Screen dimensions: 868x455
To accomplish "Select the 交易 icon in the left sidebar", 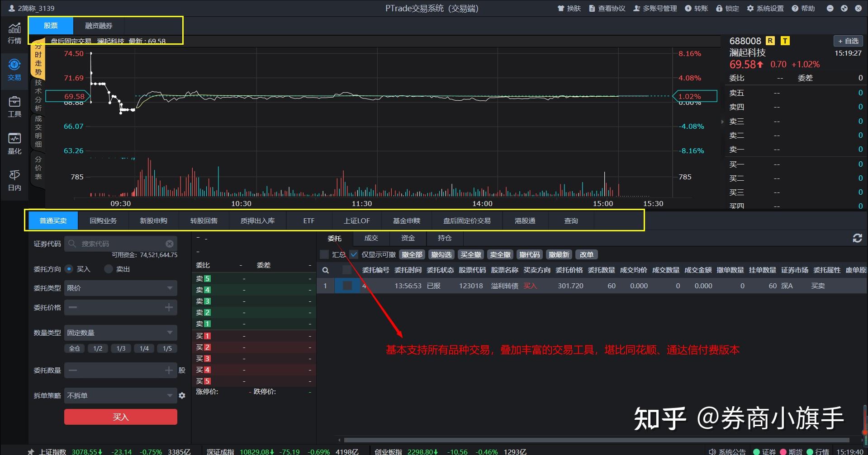I will click(14, 69).
